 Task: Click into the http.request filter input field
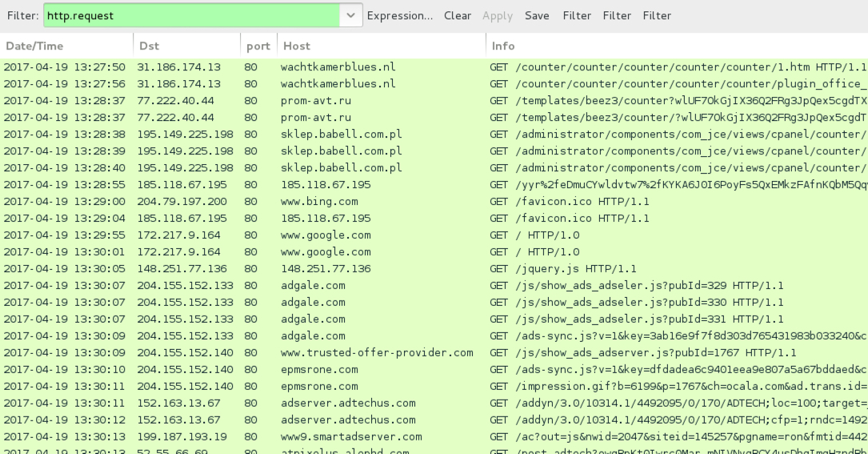[x=191, y=15]
